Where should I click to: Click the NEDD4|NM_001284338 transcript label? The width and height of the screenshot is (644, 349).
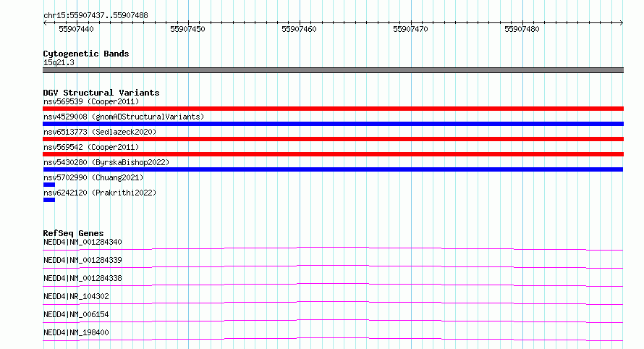pos(82,278)
